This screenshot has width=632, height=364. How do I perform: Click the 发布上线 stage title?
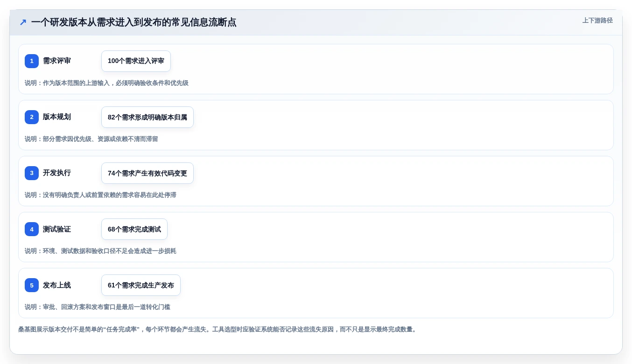click(57, 285)
